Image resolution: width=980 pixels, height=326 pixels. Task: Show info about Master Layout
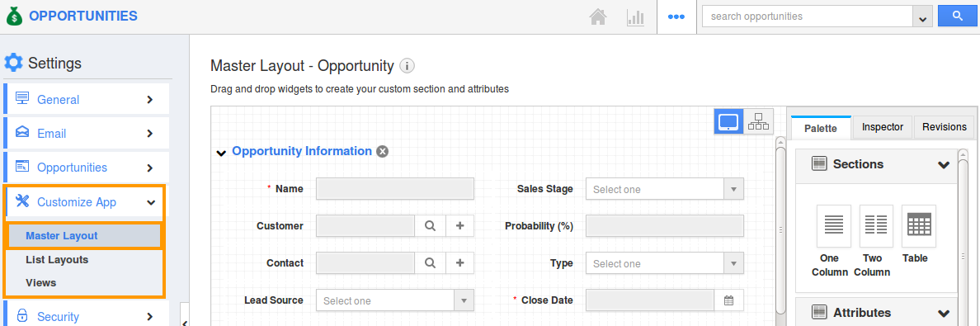407,66
